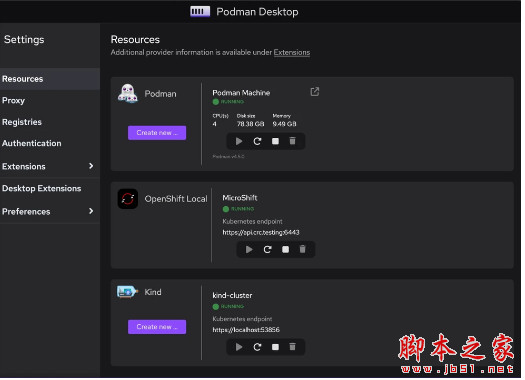Click the Resources page heading
Viewport: 525px width, 380px height.
point(136,40)
